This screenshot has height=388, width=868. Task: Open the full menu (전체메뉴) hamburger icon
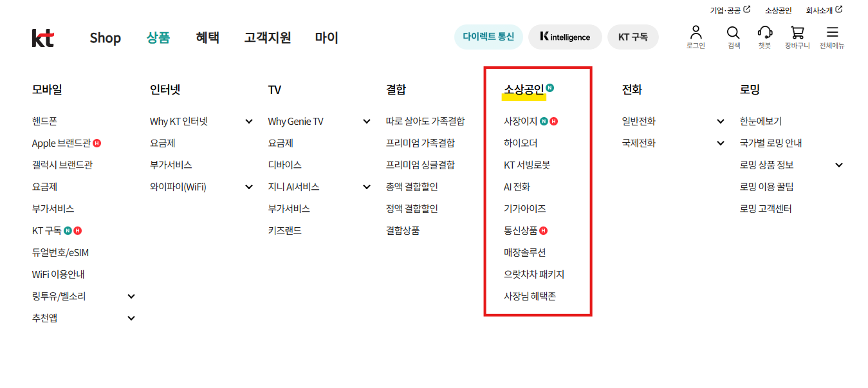point(833,32)
